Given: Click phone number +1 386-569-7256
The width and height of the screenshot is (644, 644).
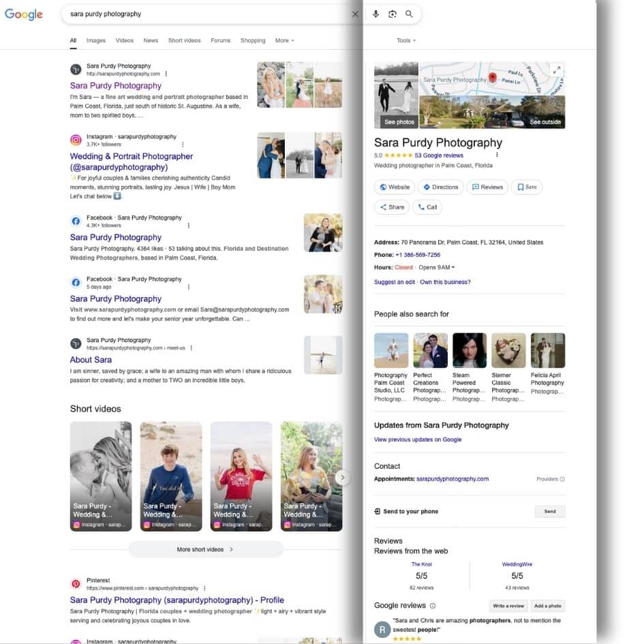Looking at the screenshot, I should pyautogui.click(x=418, y=255).
